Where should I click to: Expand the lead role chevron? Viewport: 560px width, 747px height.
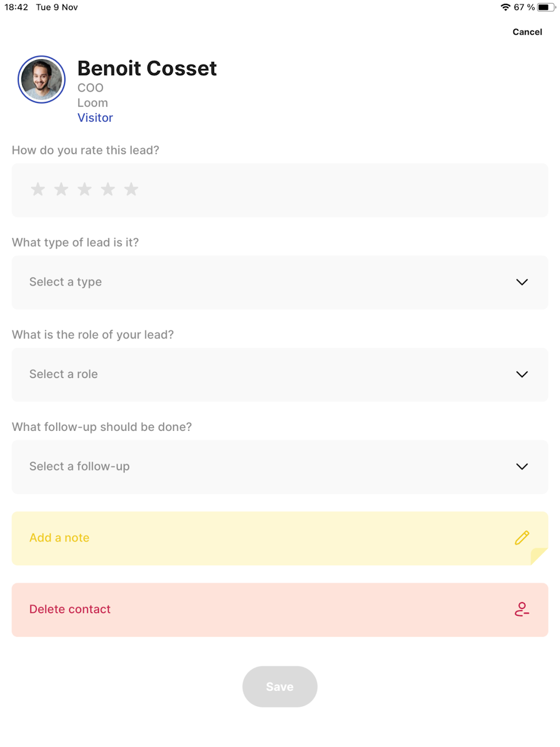tap(522, 374)
